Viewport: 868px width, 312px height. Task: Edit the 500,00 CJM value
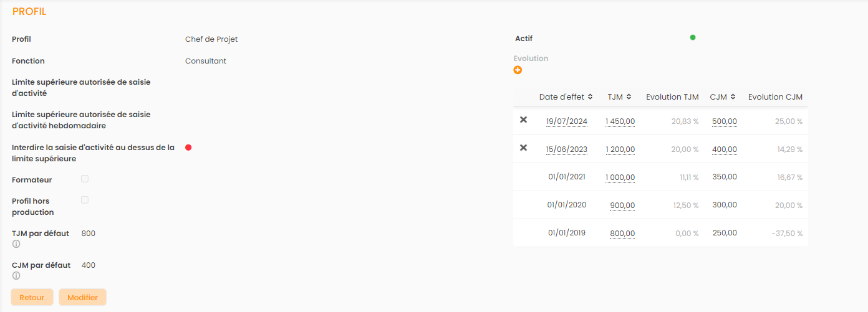click(x=724, y=121)
